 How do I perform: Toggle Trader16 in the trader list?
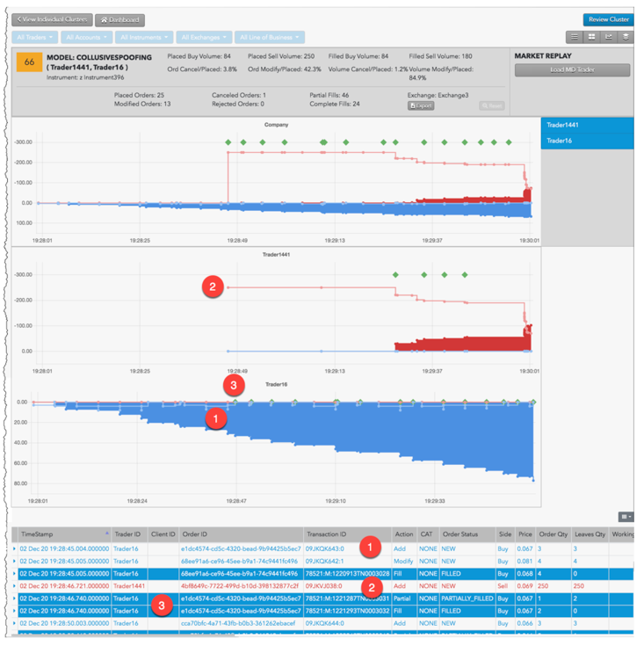pos(587,141)
